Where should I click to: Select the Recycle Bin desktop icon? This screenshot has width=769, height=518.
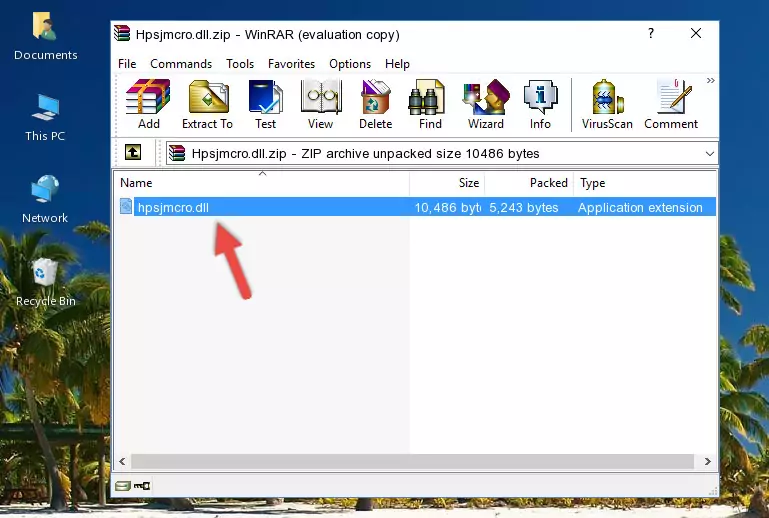[45, 282]
